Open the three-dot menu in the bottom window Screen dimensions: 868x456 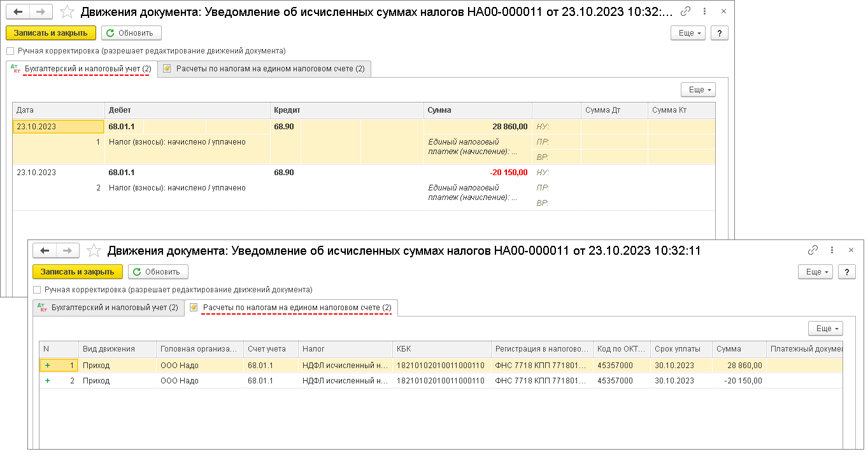[x=833, y=250]
